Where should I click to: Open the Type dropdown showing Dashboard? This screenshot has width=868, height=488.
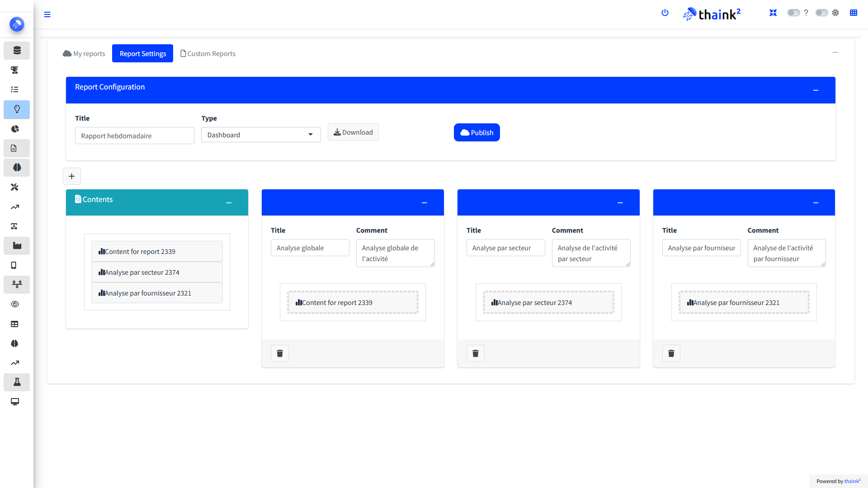coord(261,135)
